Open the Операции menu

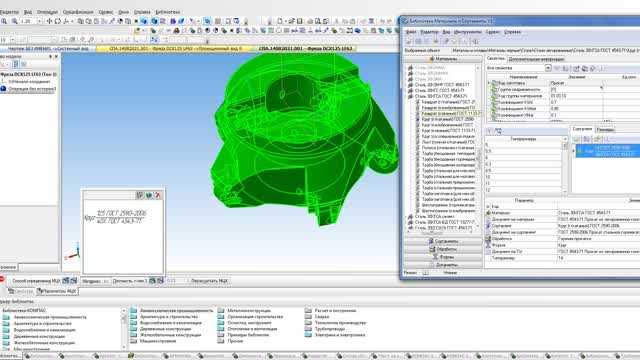pyautogui.click(x=47, y=12)
